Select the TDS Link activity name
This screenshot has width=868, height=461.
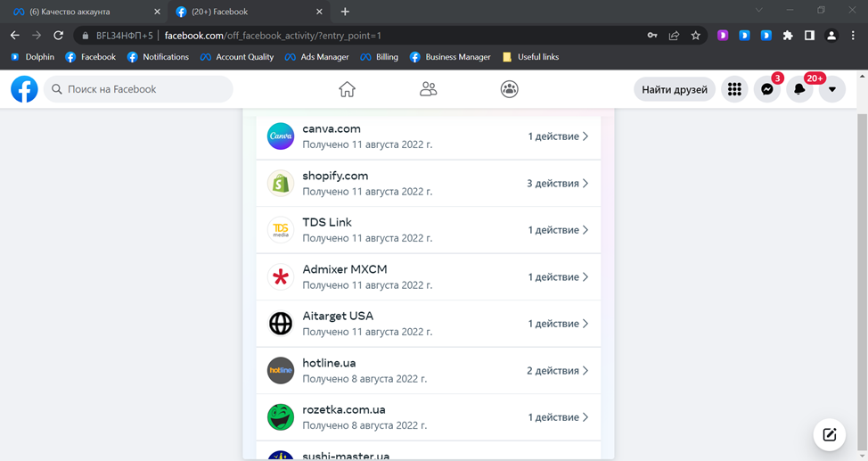click(x=327, y=222)
